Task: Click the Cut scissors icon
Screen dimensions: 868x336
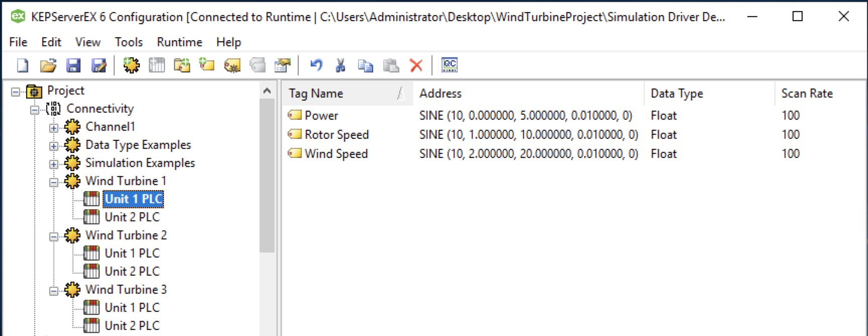Action: pyautogui.click(x=340, y=65)
